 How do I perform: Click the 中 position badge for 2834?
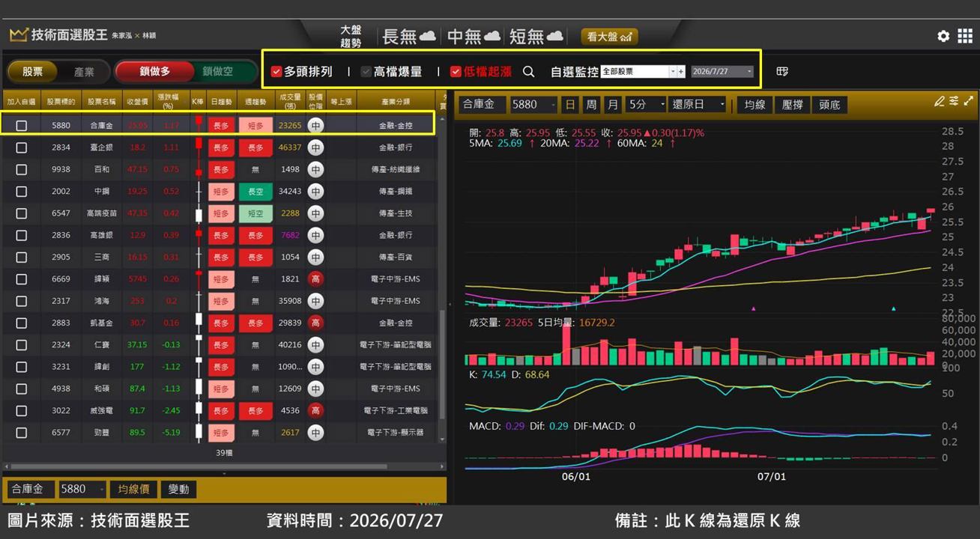[x=315, y=147]
